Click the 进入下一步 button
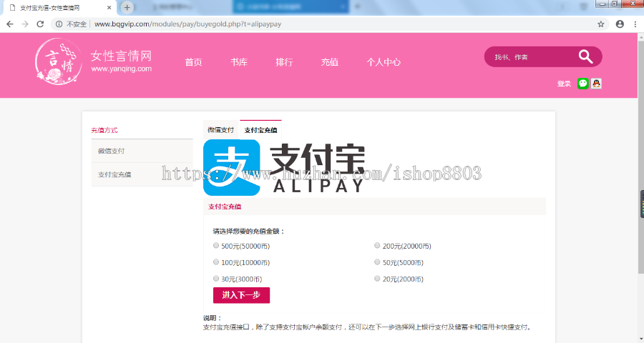 click(242, 295)
